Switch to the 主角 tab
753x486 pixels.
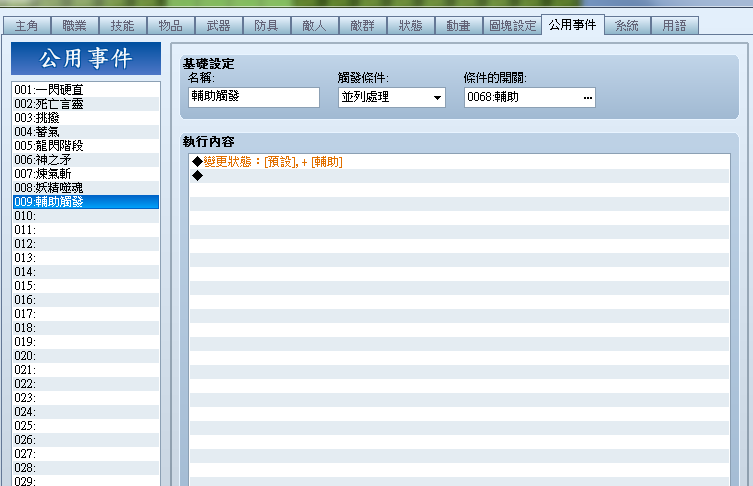pos(26,25)
